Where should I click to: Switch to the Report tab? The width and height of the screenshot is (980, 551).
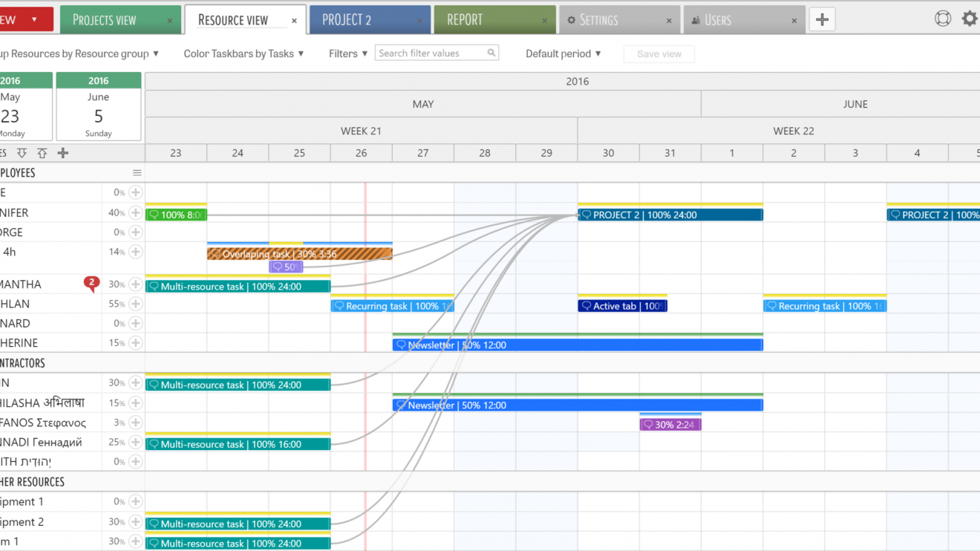point(465,20)
